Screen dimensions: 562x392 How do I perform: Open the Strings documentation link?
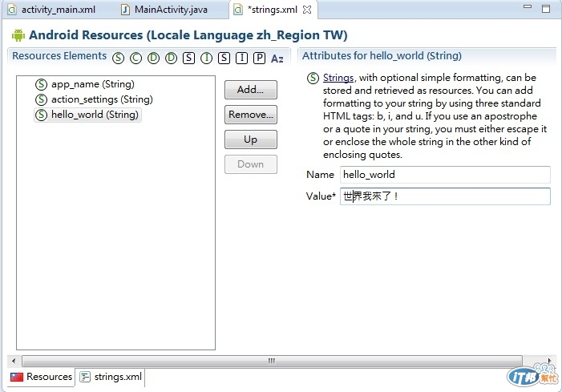(x=338, y=78)
